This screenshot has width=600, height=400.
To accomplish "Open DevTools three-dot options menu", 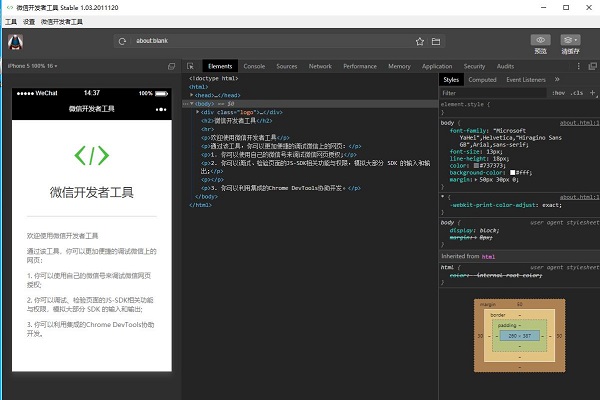I will pos(579,66).
